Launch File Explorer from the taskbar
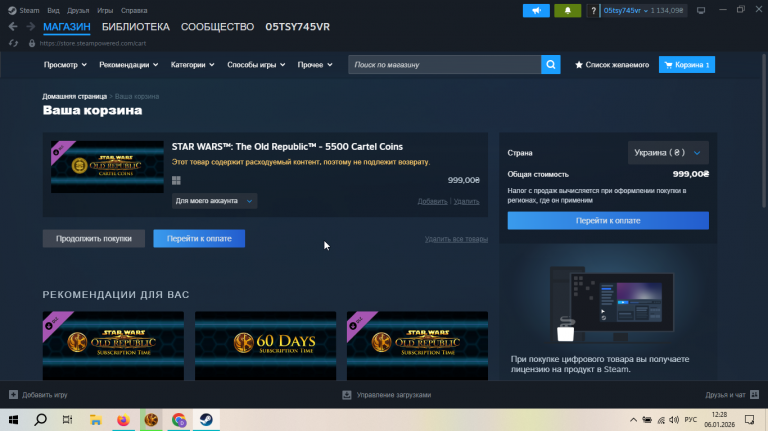 (96, 420)
